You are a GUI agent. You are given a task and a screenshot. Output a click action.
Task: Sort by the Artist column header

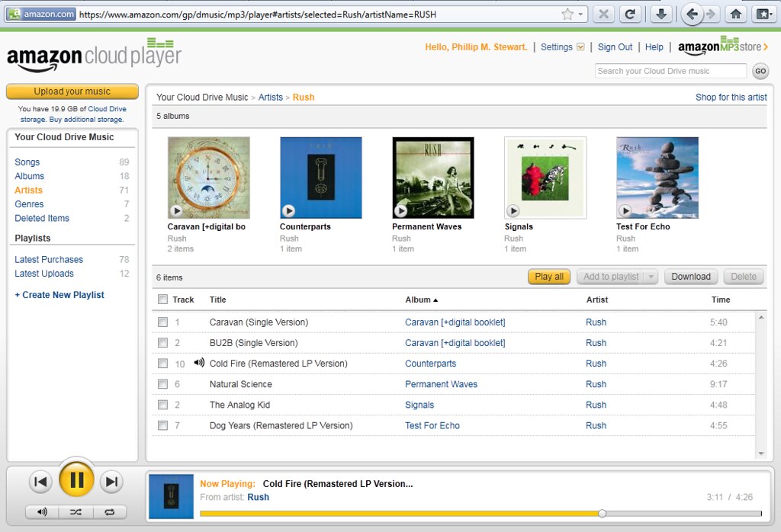596,300
